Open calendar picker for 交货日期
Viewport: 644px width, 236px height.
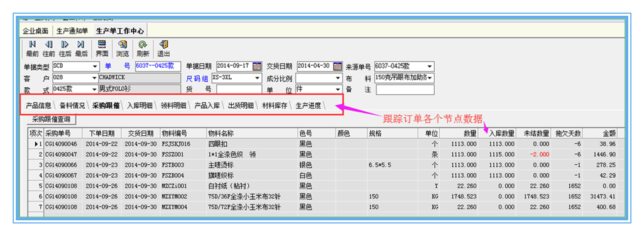click(x=337, y=66)
